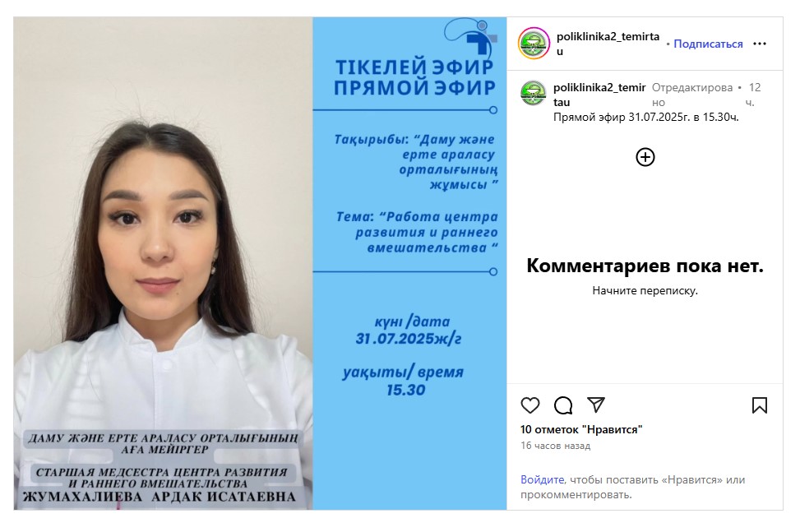View the 10 отметок "Нравится" likes list
The height and width of the screenshot is (532, 800).
coord(581,429)
